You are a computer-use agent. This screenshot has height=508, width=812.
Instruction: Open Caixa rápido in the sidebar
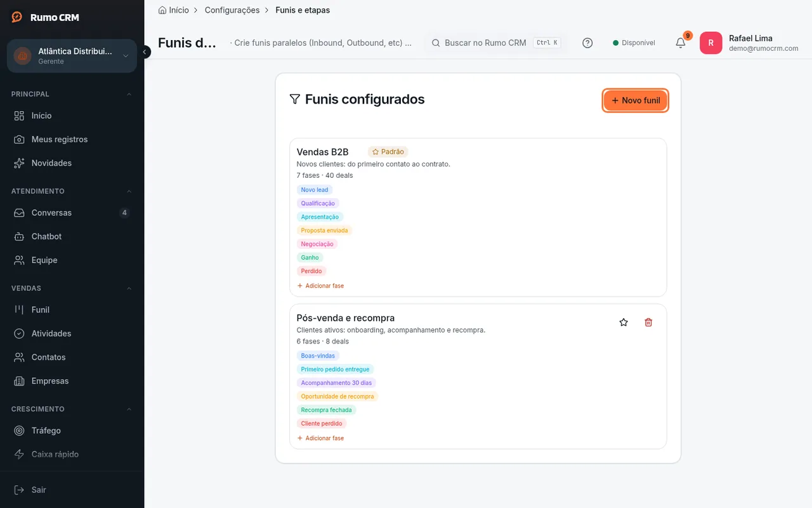coord(72,454)
